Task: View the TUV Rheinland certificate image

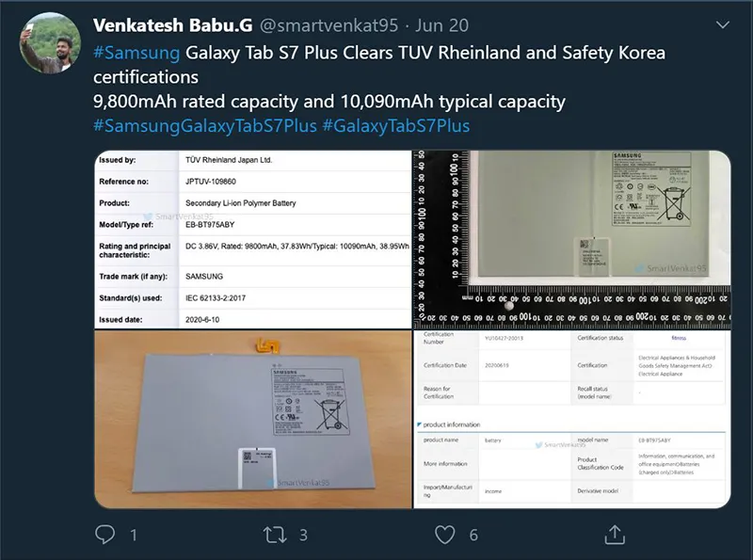Action: pyautogui.click(x=253, y=240)
